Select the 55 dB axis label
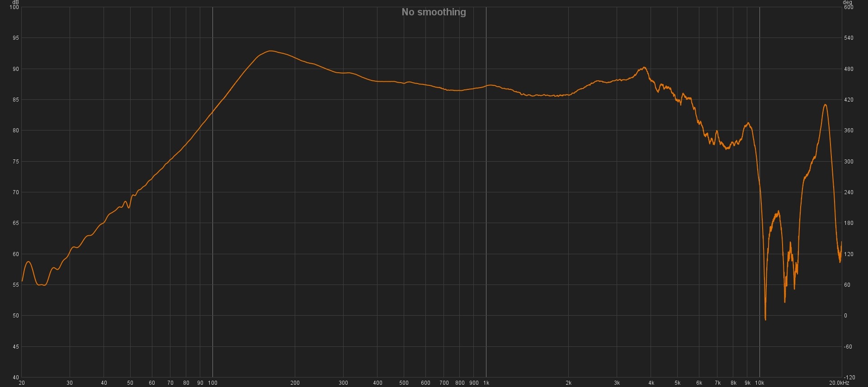 [x=16, y=285]
